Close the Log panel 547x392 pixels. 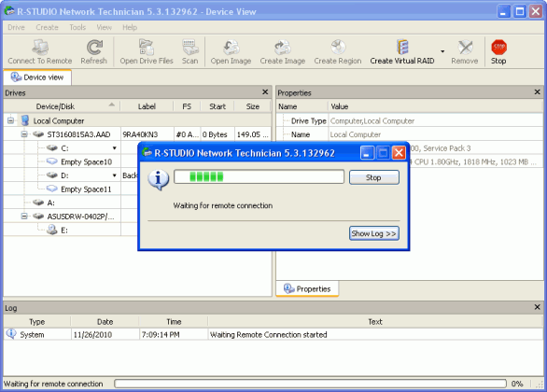pyautogui.click(x=538, y=307)
